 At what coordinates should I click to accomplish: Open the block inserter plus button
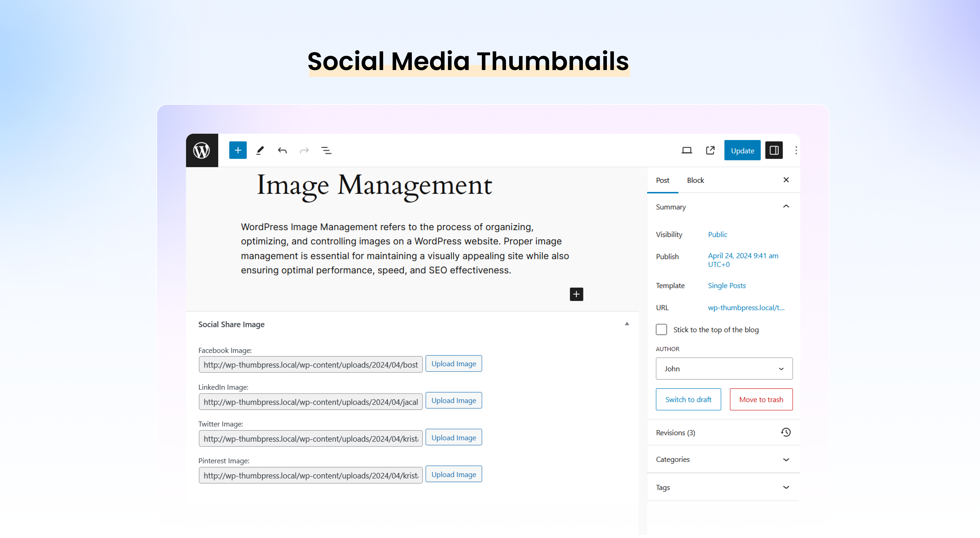(x=238, y=150)
